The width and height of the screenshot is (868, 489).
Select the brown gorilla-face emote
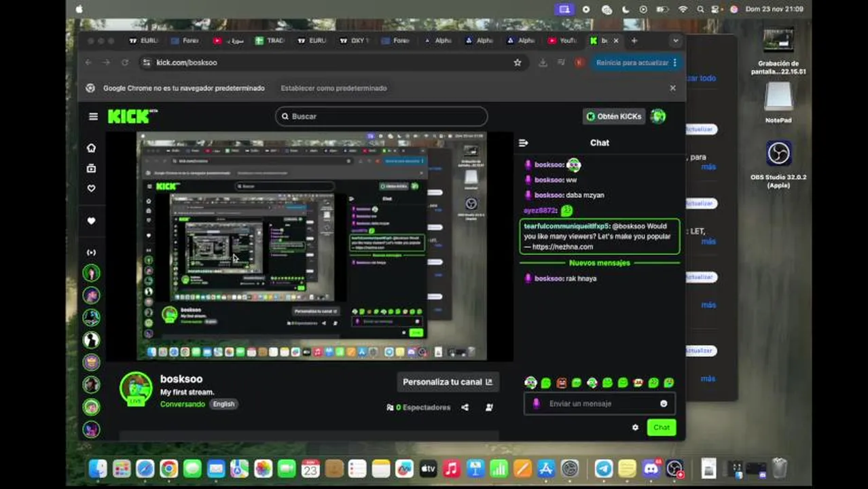click(561, 383)
